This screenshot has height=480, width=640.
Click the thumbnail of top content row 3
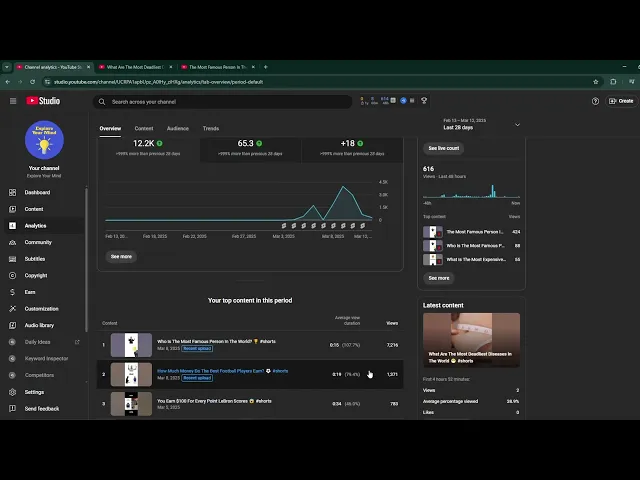tap(131, 404)
